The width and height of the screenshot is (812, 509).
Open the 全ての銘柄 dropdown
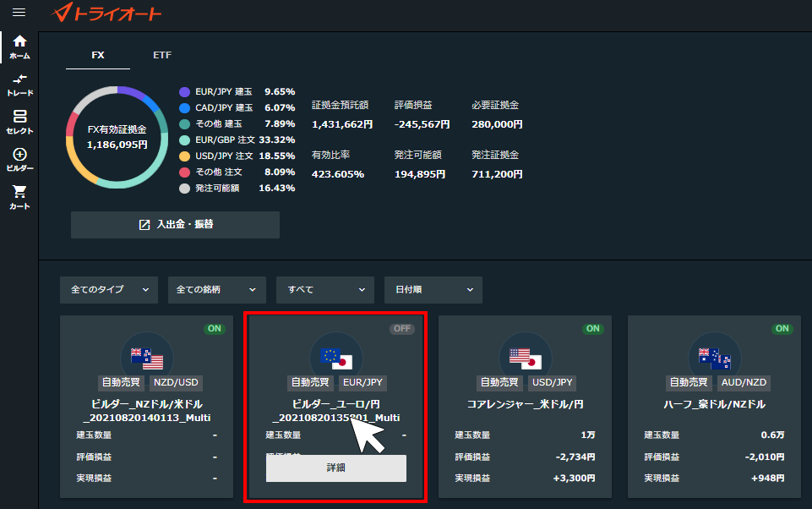point(217,290)
